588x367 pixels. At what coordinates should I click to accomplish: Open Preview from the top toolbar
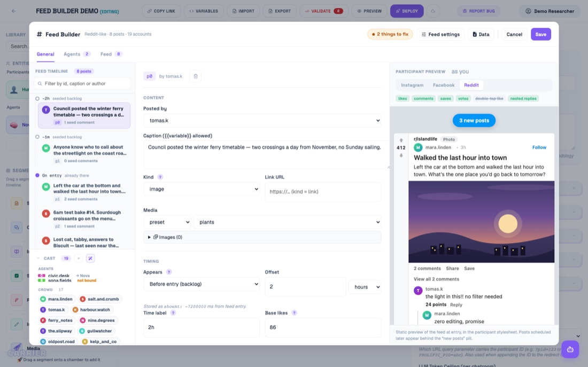(x=369, y=11)
